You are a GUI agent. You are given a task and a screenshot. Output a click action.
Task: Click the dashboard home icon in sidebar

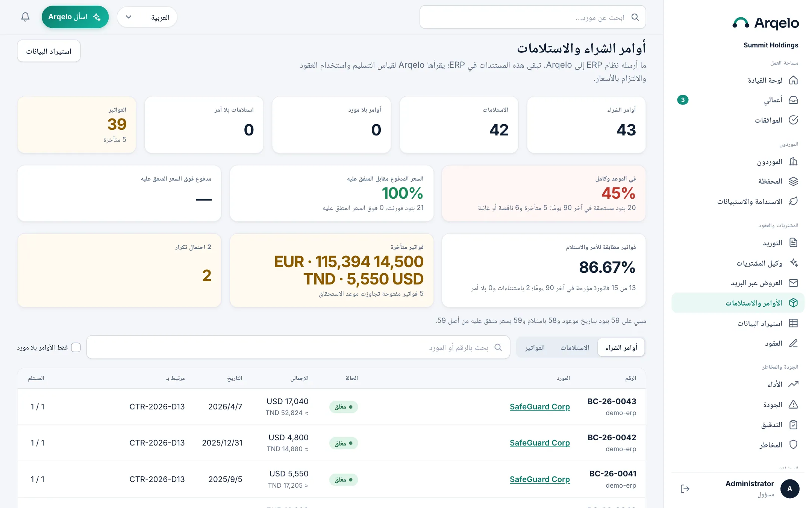coord(793,80)
